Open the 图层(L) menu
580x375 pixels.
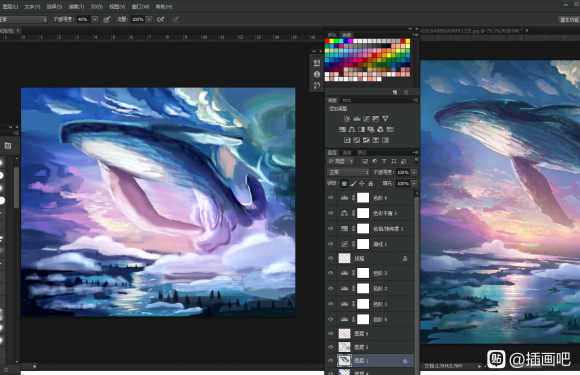10,7
